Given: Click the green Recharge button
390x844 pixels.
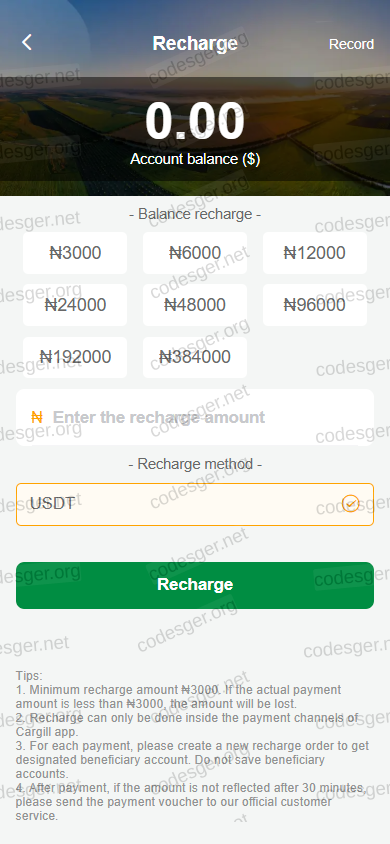Looking at the screenshot, I should [195, 585].
